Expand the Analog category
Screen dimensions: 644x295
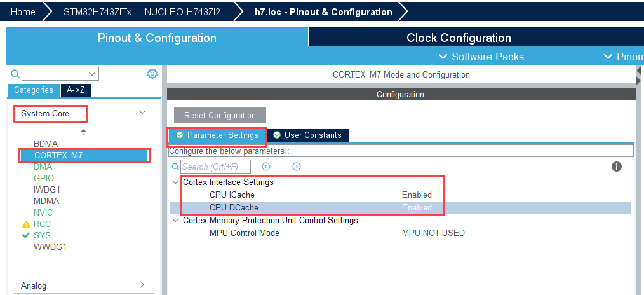[142, 285]
